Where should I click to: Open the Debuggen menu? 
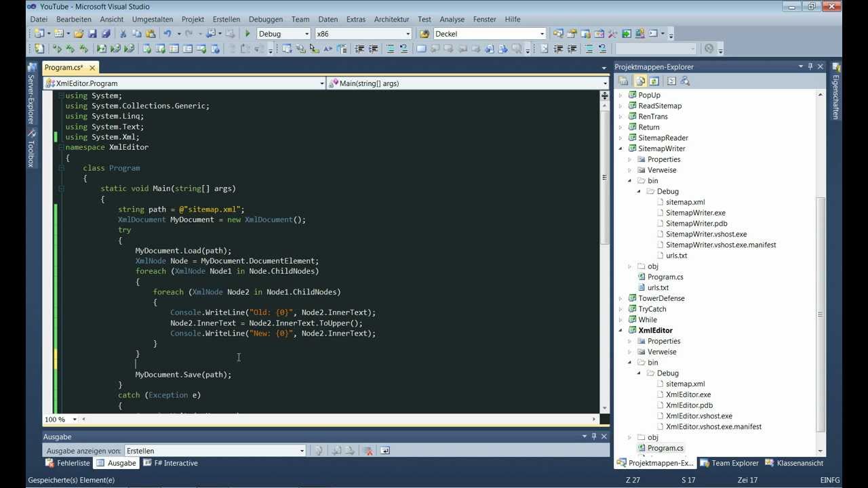tap(266, 19)
